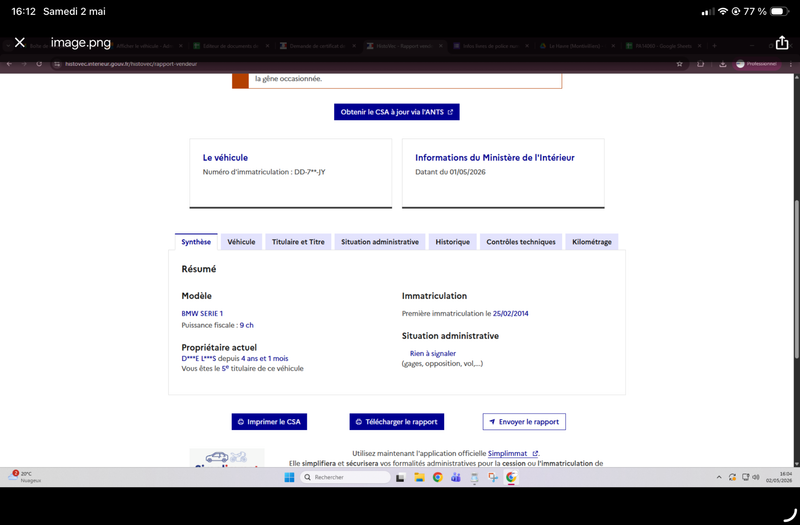Click the Télécharger le rapport button
Image resolution: width=800 pixels, height=525 pixels.
(x=396, y=422)
